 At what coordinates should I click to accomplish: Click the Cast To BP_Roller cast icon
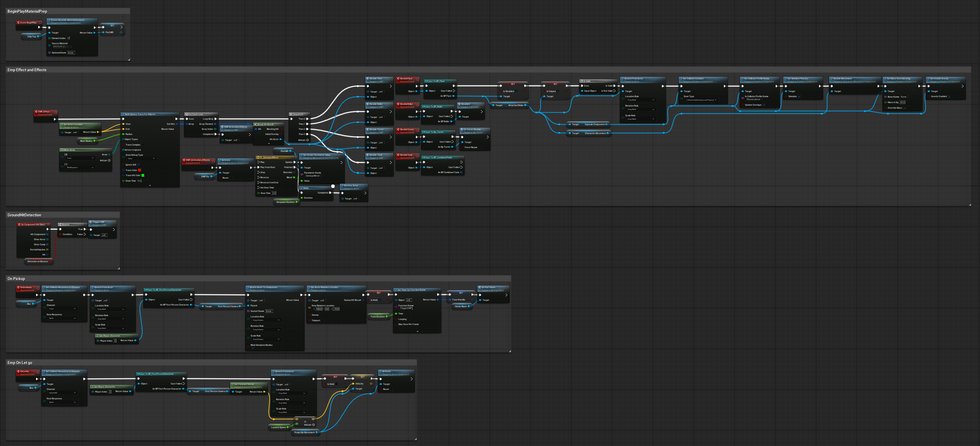pos(424,107)
